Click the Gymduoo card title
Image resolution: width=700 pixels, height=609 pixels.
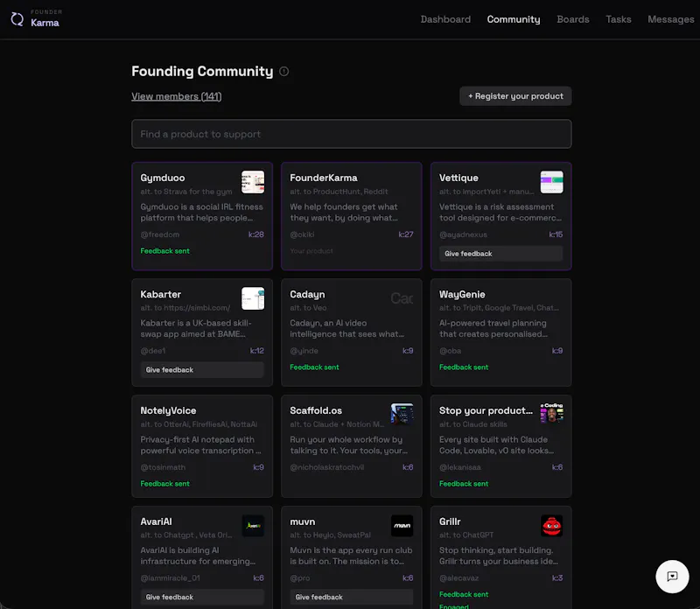click(x=163, y=178)
